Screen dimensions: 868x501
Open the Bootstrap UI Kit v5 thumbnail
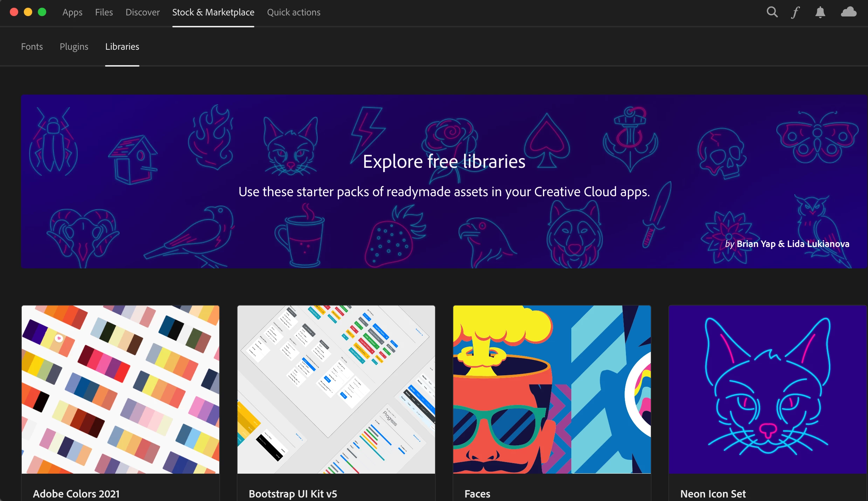tap(336, 389)
